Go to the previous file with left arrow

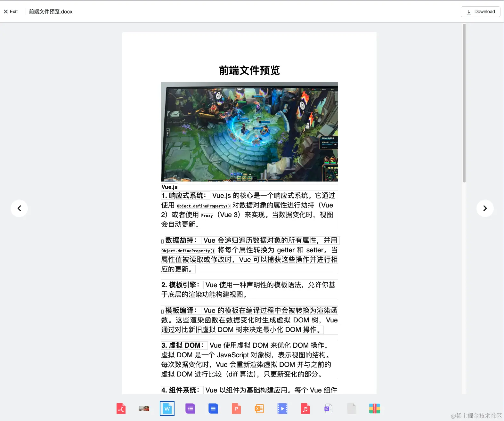tap(19, 208)
